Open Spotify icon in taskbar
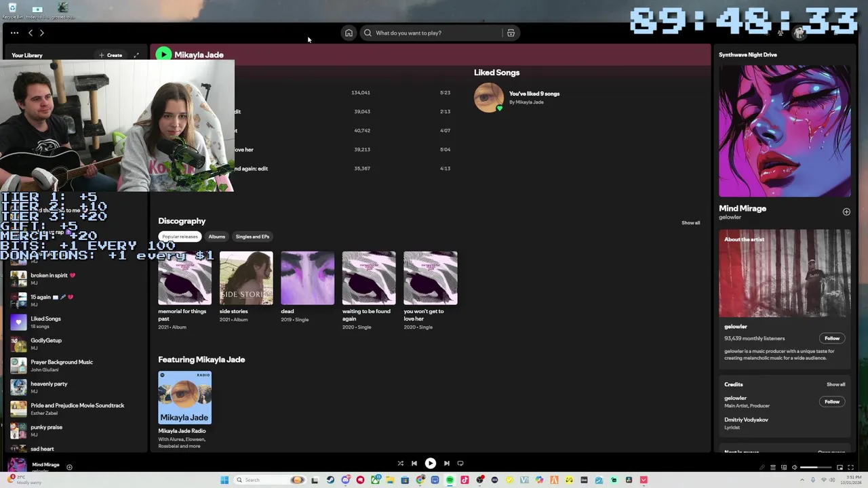868x488 pixels. coord(450,480)
